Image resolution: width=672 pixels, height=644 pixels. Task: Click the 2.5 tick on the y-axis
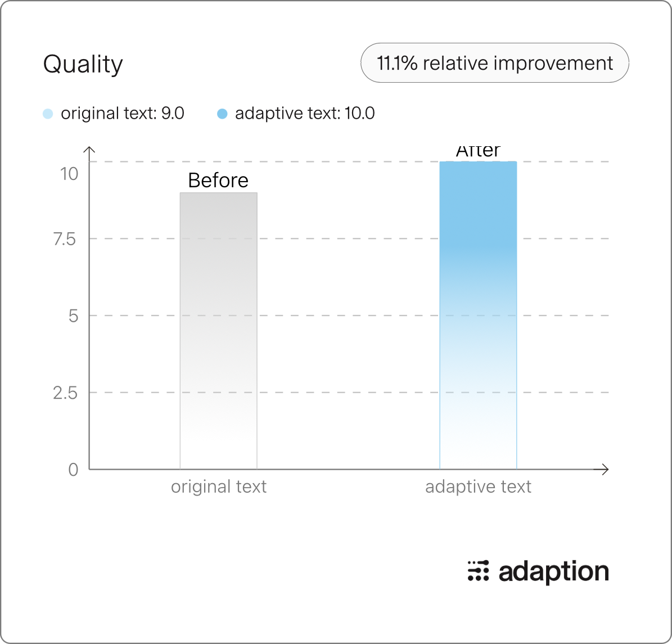point(65,393)
